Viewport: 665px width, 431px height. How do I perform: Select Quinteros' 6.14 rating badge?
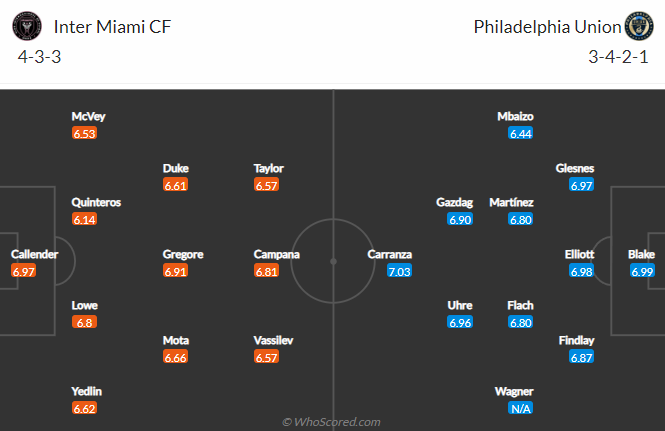[84, 219]
